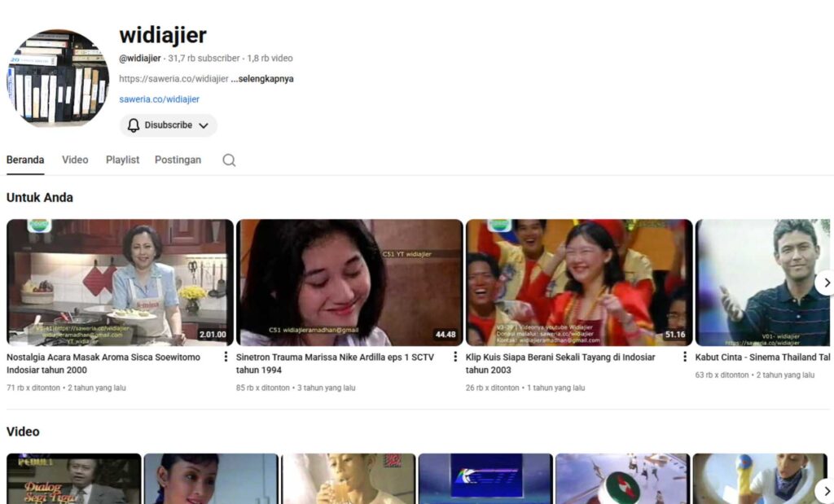Expand the Disubscribe notification dropdown chevron
The width and height of the screenshot is (834, 504).
(x=204, y=125)
